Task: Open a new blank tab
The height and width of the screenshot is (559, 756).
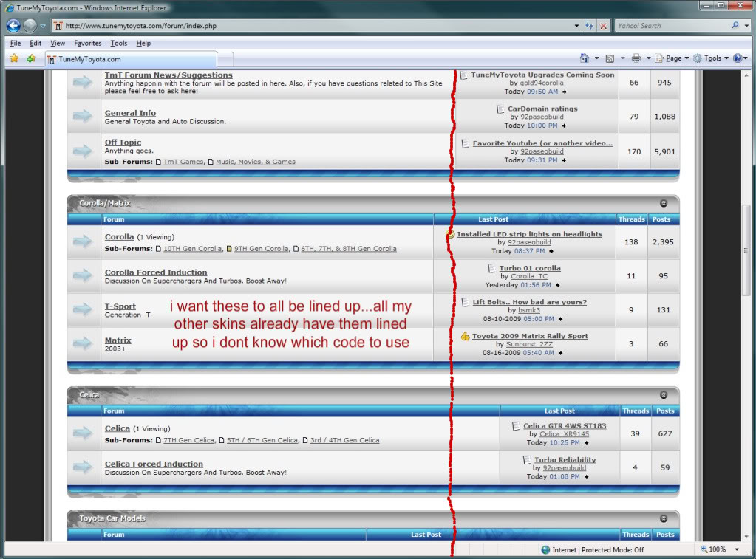Action: [225, 59]
